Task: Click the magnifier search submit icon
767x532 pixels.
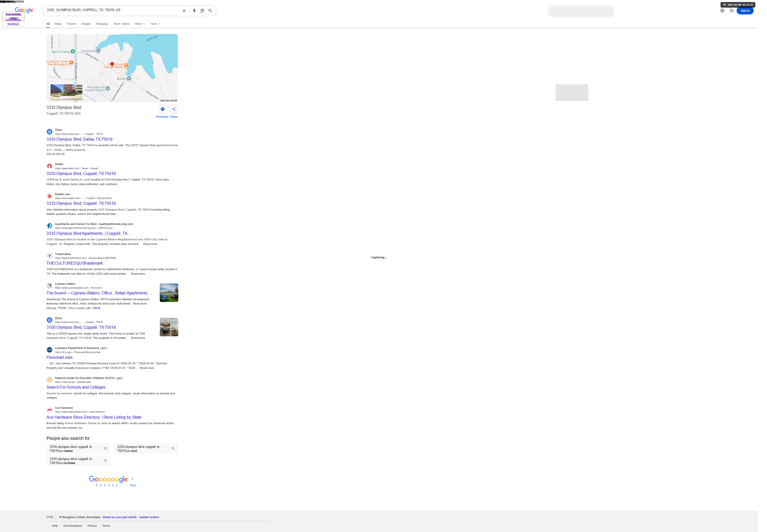Action: [210, 11]
